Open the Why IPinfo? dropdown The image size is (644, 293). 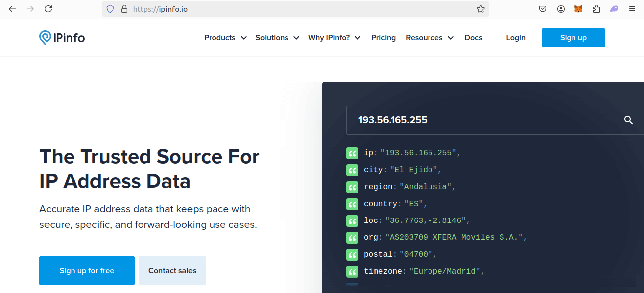coord(334,38)
